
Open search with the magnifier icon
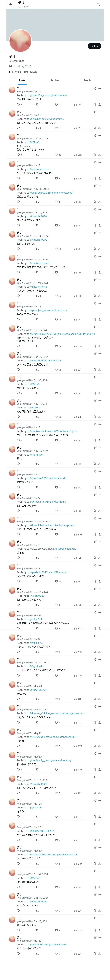(x=98, y=5)
